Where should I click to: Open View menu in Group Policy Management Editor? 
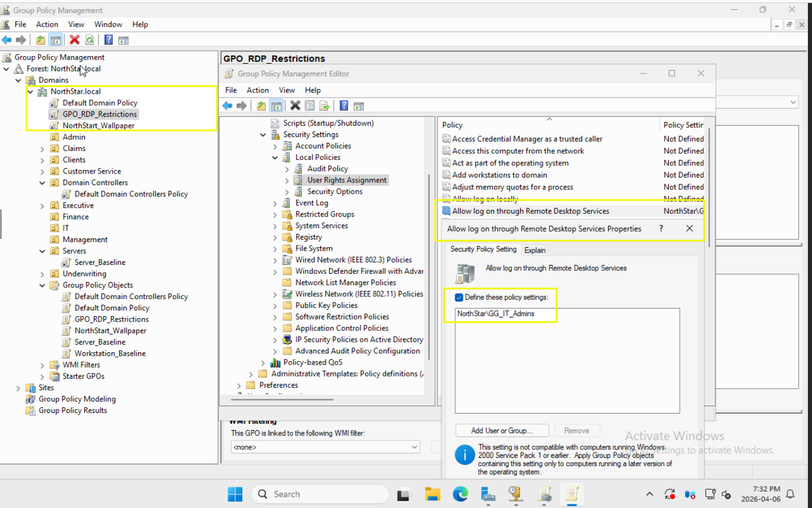pos(287,90)
